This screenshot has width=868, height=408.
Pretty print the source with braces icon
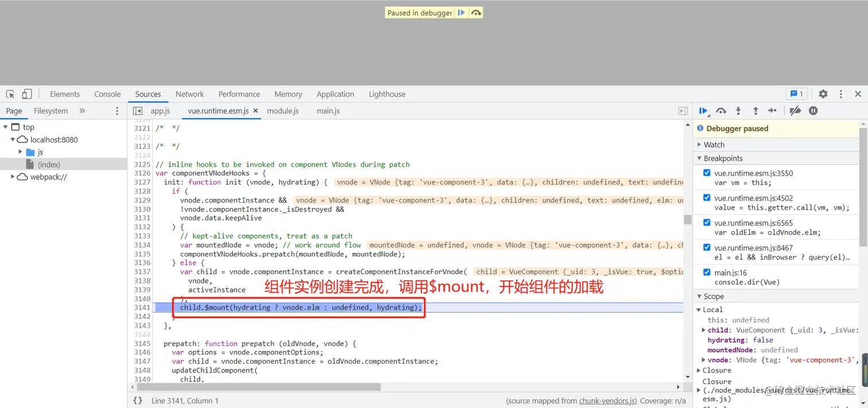(138, 401)
